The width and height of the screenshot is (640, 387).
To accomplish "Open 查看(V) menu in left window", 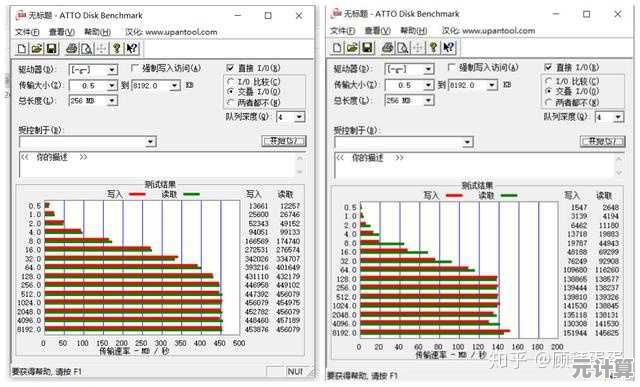I will 62,32.
